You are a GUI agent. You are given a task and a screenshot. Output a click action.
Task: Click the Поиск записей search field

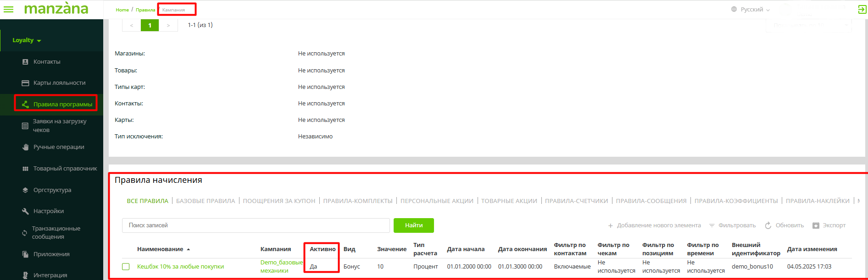pos(256,225)
